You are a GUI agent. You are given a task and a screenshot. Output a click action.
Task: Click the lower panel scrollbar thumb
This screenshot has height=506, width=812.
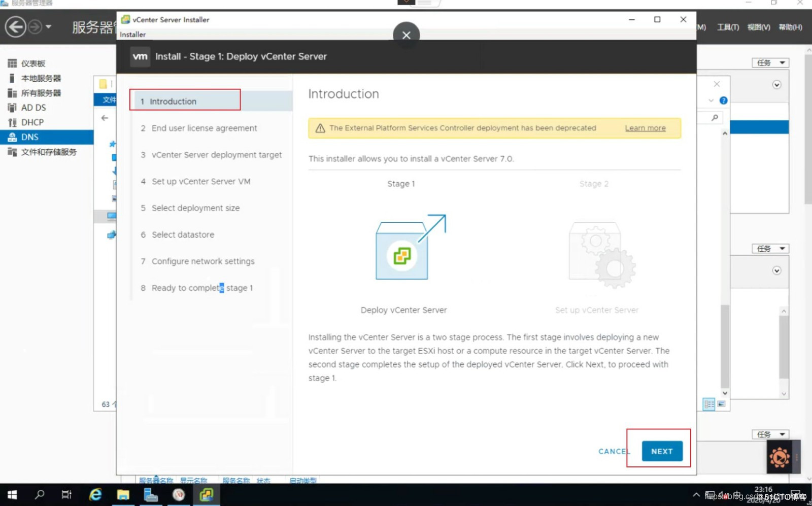click(x=784, y=348)
